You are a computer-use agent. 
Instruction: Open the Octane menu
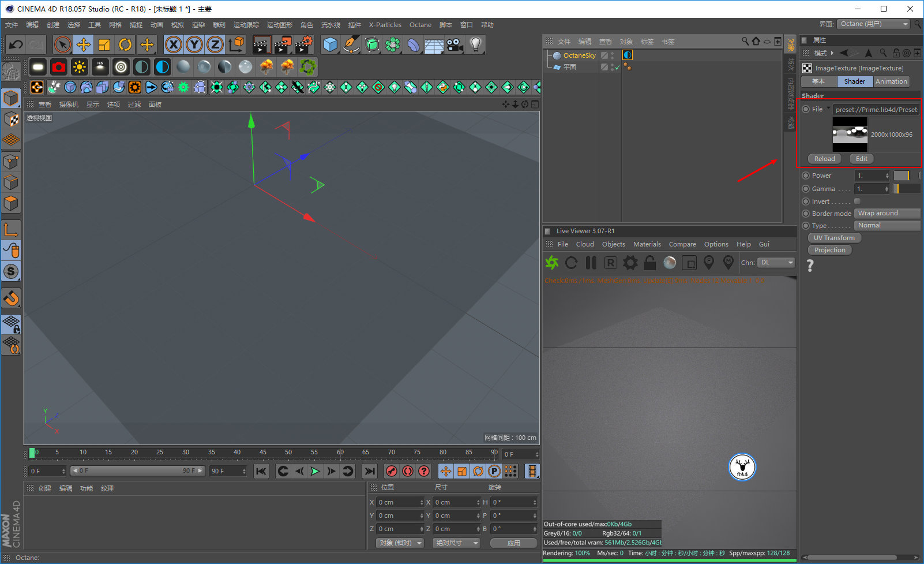click(420, 25)
